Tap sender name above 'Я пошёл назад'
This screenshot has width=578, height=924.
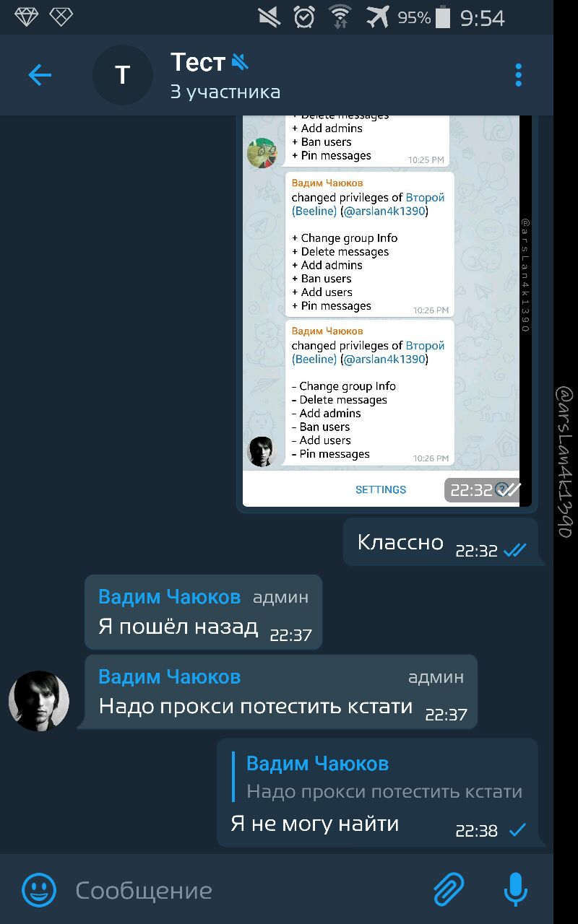[169, 597]
